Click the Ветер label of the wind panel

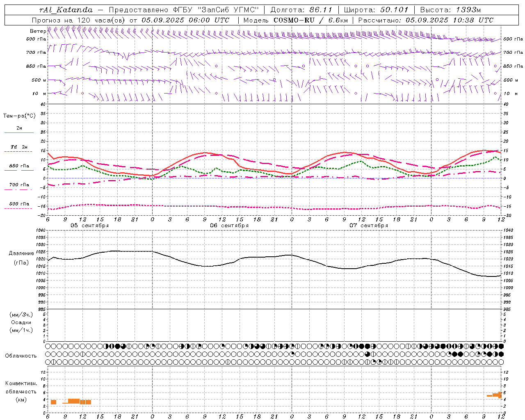(x=38, y=31)
